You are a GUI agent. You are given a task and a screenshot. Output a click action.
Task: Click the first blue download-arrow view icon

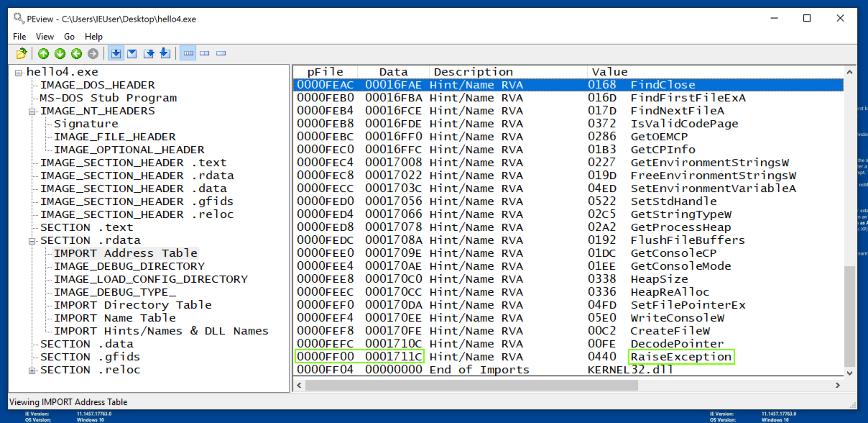point(116,53)
